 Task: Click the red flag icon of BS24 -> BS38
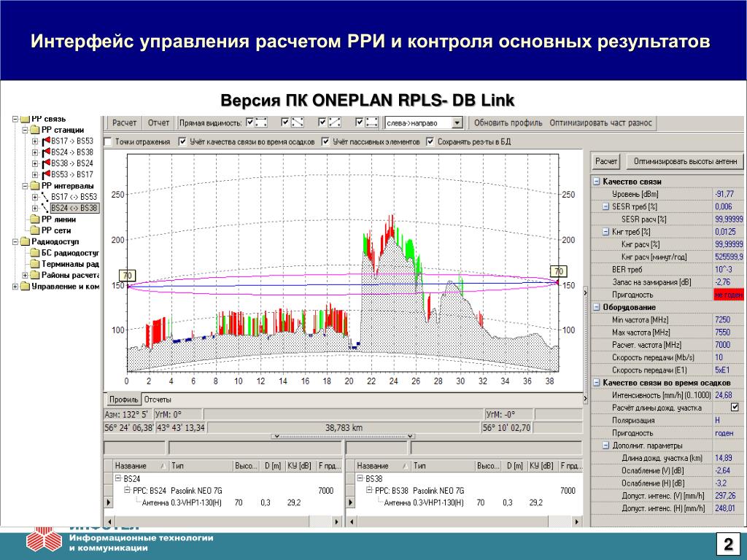(46, 152)
